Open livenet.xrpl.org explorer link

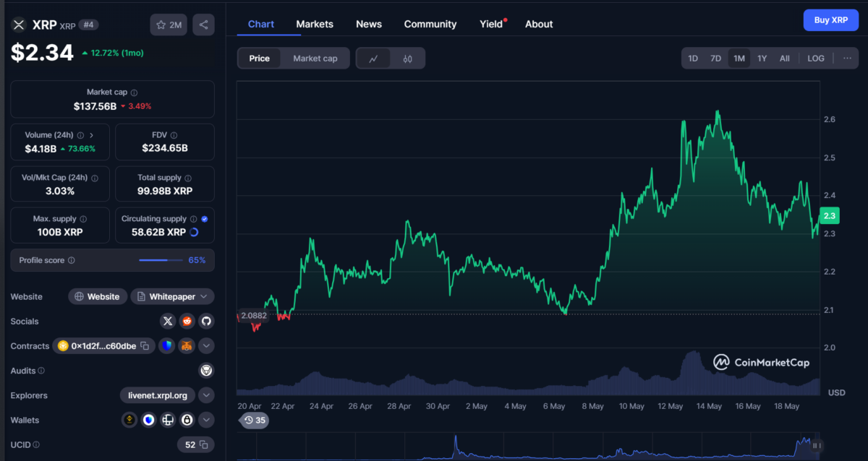coord(158,395)
